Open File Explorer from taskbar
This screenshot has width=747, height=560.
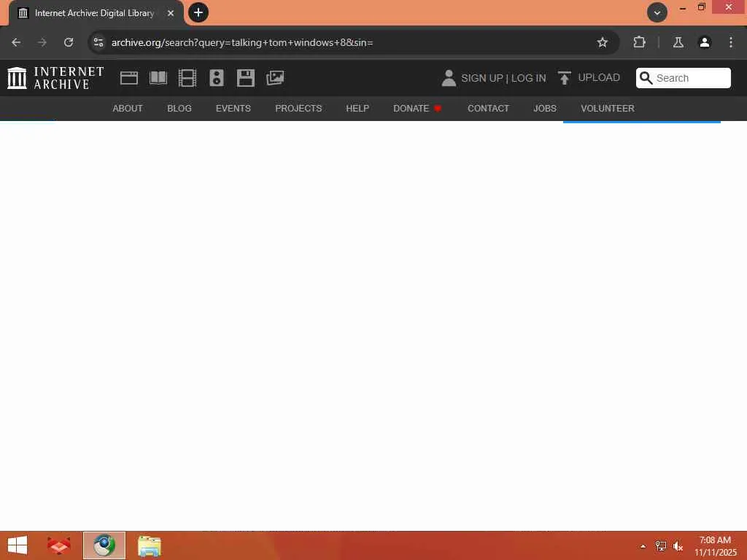pos(149,545)
